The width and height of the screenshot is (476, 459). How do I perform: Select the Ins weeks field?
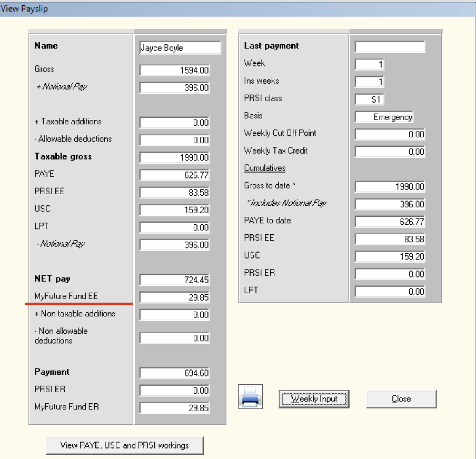pyautogui.click(x=370, y=82)
